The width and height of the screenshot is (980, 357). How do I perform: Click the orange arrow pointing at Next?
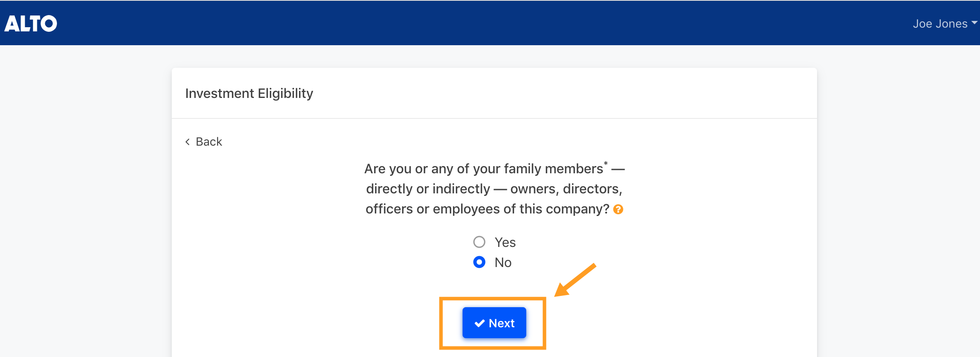575,280
